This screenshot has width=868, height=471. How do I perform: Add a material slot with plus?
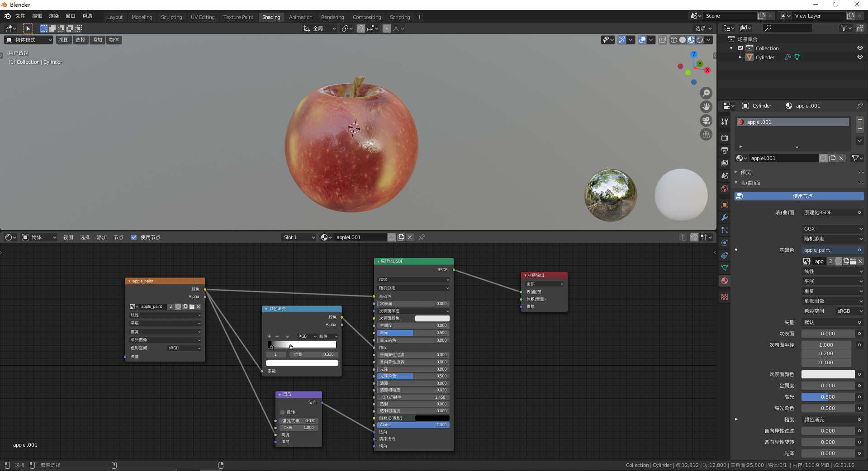(860, 120)
